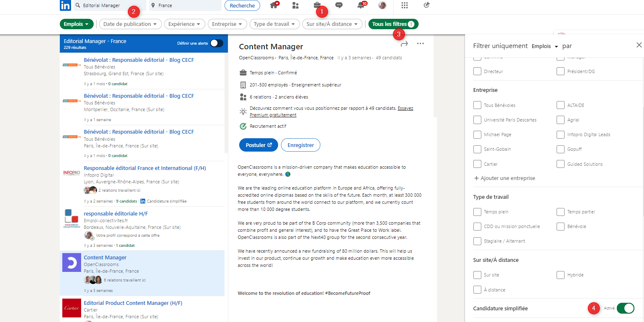Viewport: 644px width, 322px height.
Task: Open the Notifications bell icon
Action: 361,5
